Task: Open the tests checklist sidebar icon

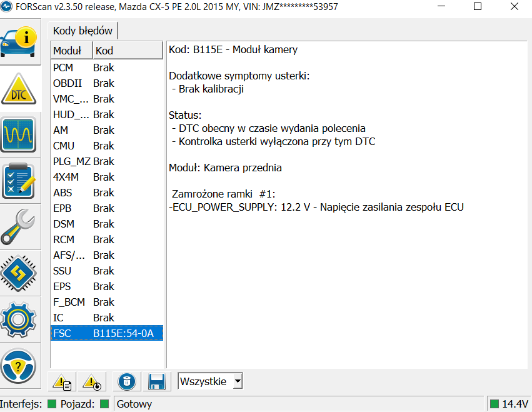Action: (x=19, y=181)
